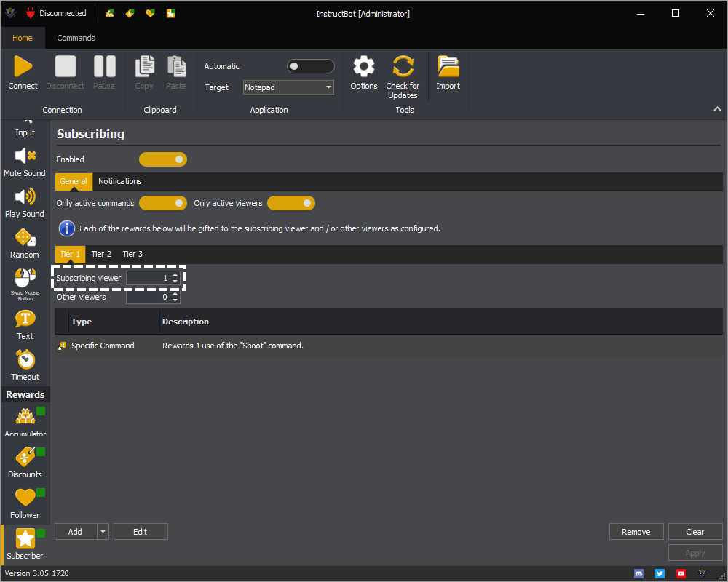This screenshot has width=728, height=582.
Task: Decrease Subscribing viewer value
Action: point(175,282)
